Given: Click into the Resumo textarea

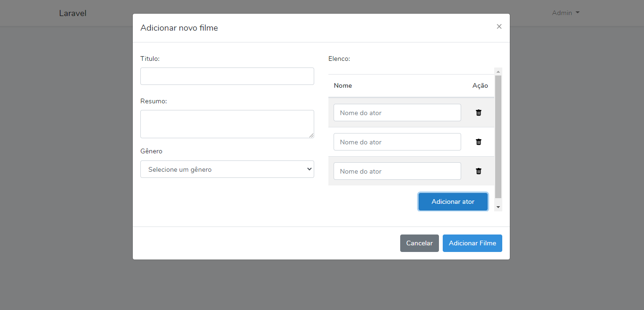Looking at the screenshot, I should pyautogui.click(x=227, y=124).
